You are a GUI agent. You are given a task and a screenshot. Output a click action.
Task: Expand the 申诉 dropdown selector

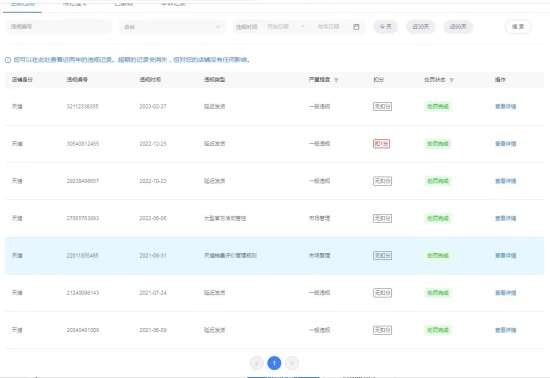point(172,27)
